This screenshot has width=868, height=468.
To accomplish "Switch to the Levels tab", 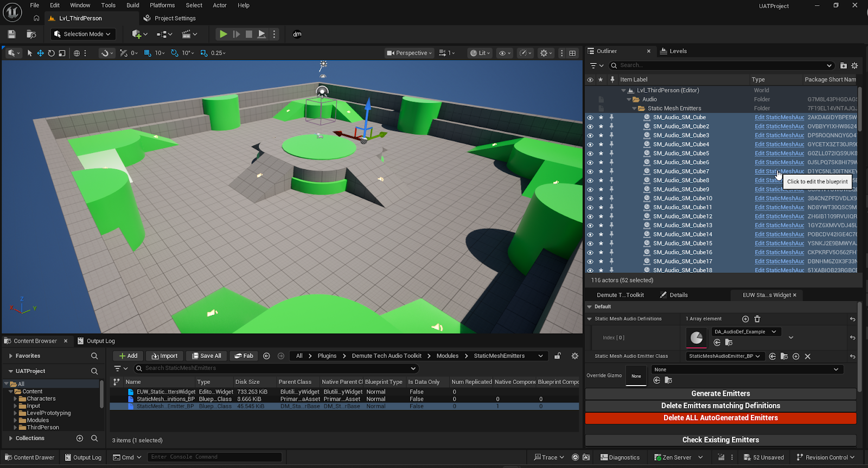I will (x=673, y=51).
